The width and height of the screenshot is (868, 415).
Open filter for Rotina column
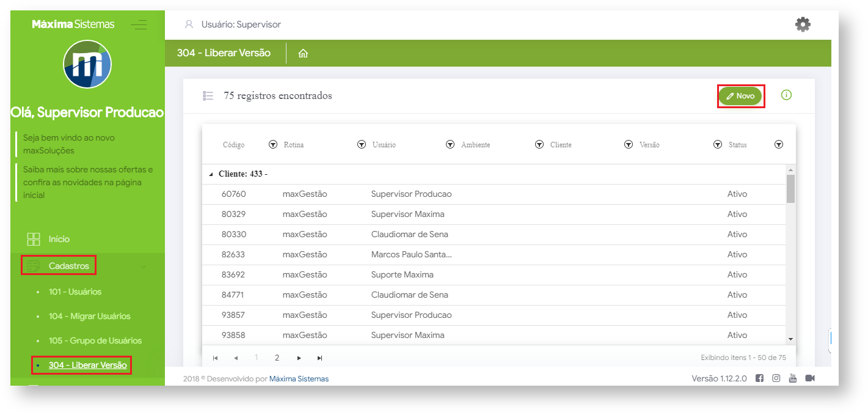[x=361, y=145]
